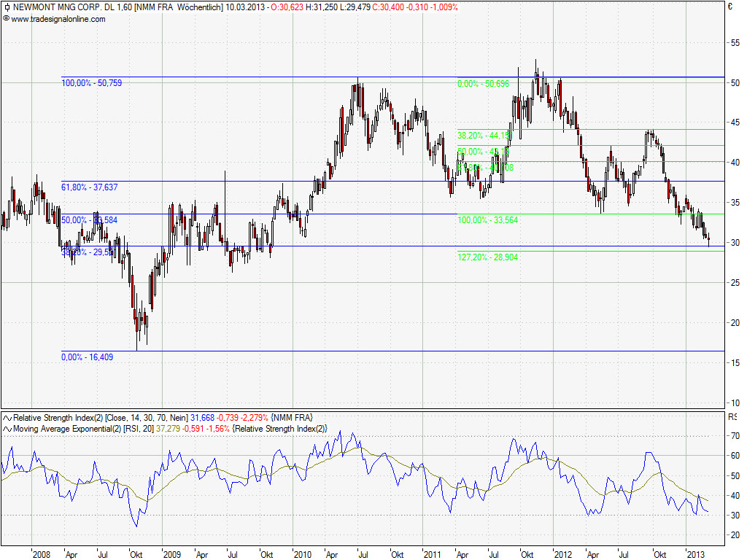Click the line icon beside Relative Strength Index(2)
747x560 pixels.
[x=7, y=418]
